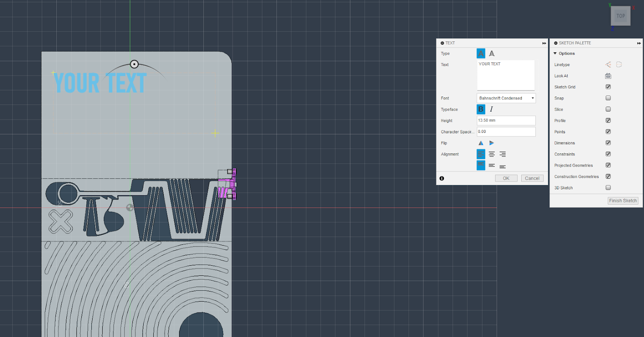Click Finish Sketch button
Screen dimensions: 644x337
pos(623,201)
